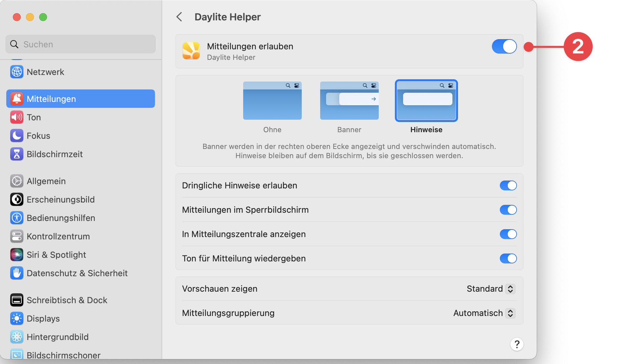Focus the Suchen search field
This screenshot has height=364, width=640.
[81, 44]
